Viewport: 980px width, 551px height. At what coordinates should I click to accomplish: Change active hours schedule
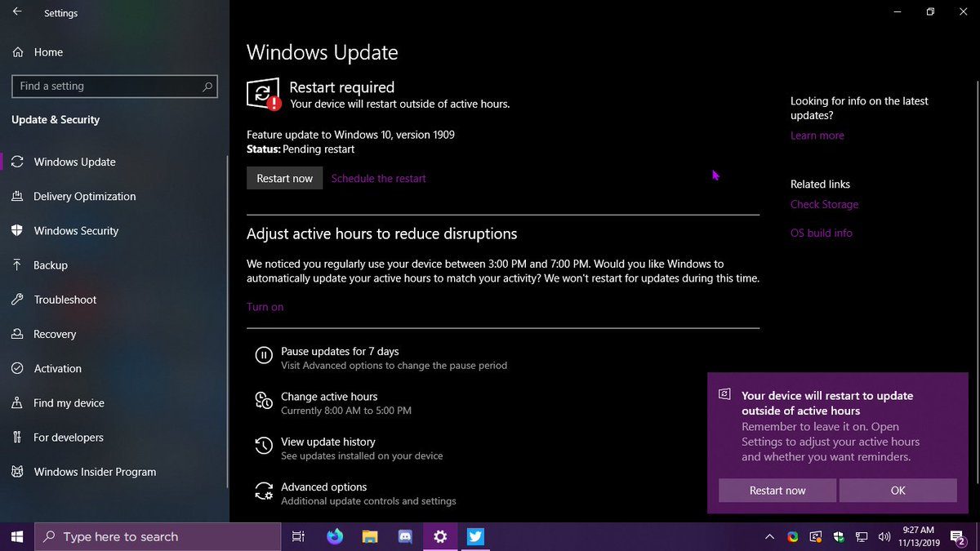328,396
